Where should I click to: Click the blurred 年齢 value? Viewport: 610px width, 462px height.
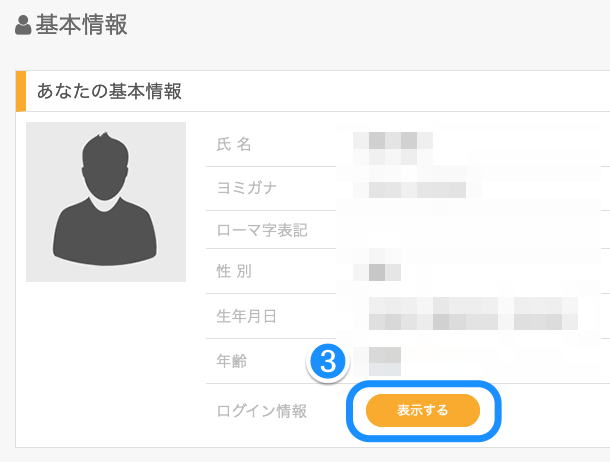(x=385, y=361)
